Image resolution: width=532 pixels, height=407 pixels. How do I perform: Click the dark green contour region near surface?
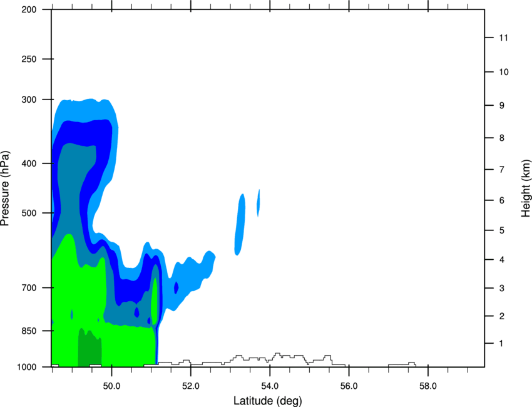pyautogui.click(x=90, y=349)
